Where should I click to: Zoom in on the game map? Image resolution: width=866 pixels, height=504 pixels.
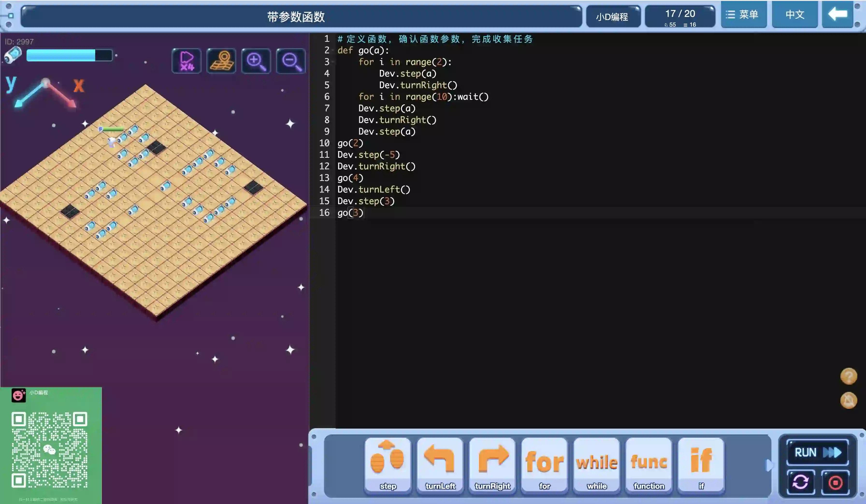point(256,61)
